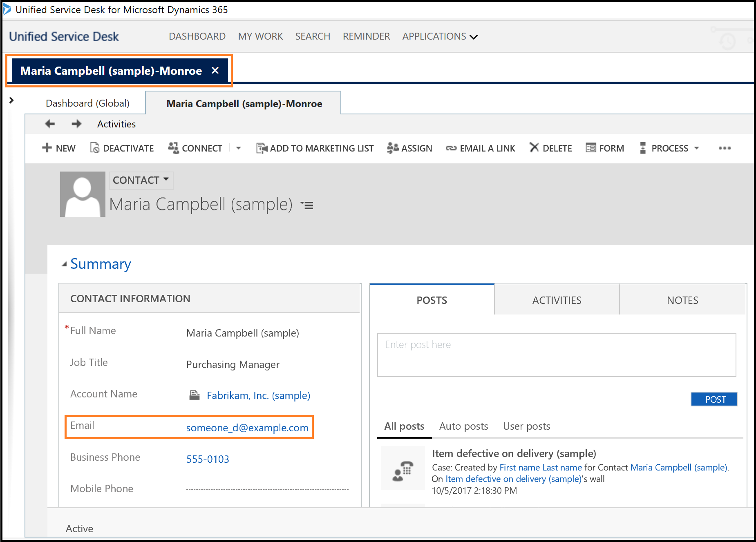Click the NEW command icon
This screenshot has height=542, width=756.
(x=47, y=148)
